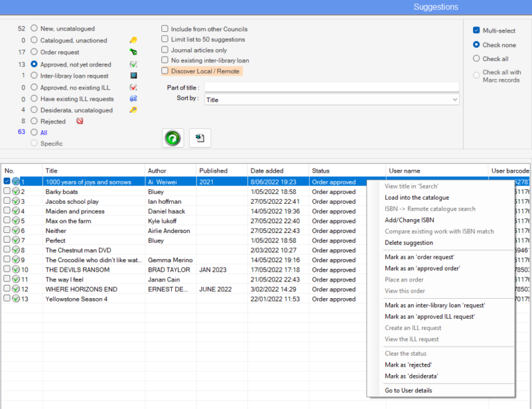Click the approved icon in The way I feel row
Image resolution: width=532 pixels, height=409 pixels.
(16, 279)
